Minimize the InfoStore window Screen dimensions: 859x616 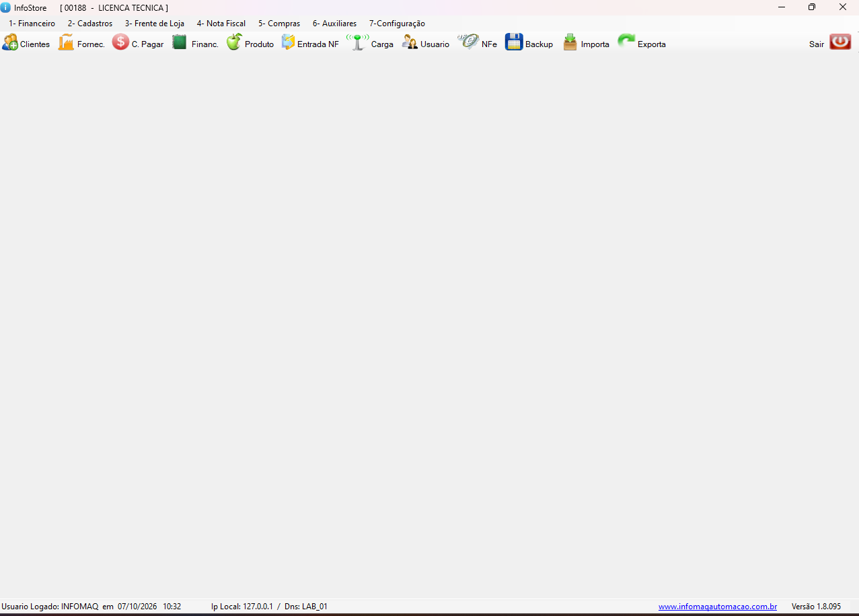(x=782, y=7)
